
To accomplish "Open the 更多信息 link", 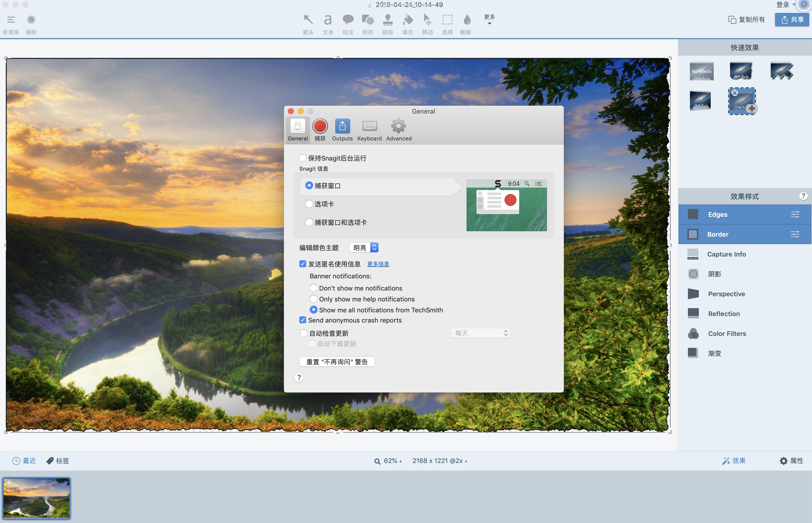I will (x=378, y=264).
